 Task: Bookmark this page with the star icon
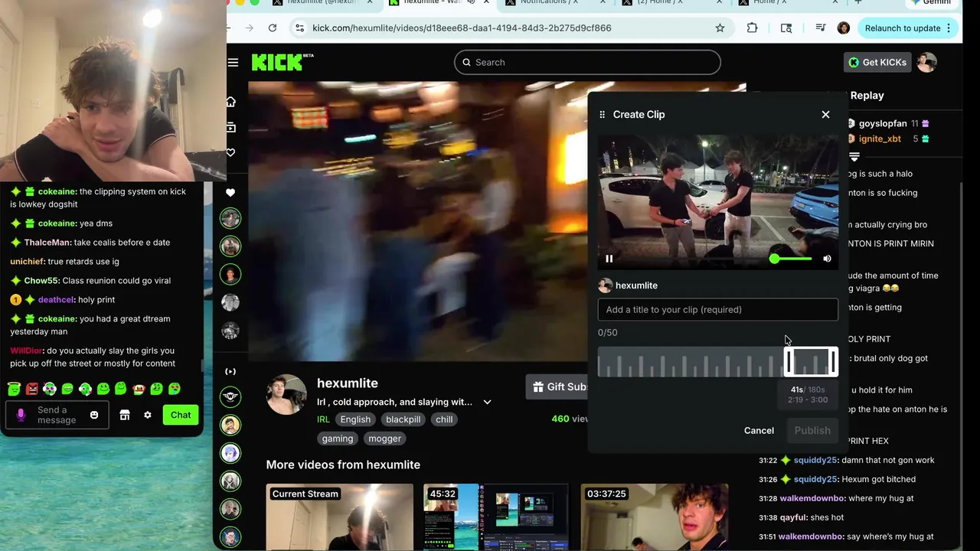coord(720,28)
